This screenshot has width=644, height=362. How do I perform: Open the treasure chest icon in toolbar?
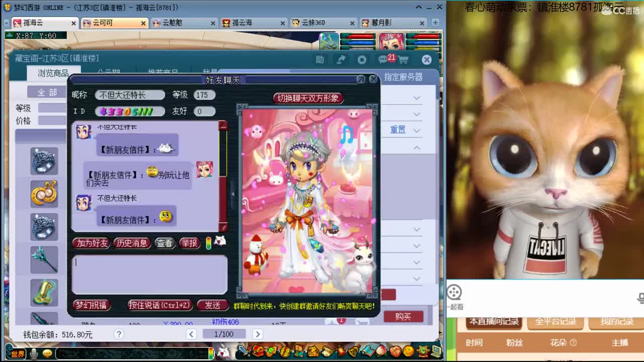pos(258,350)
